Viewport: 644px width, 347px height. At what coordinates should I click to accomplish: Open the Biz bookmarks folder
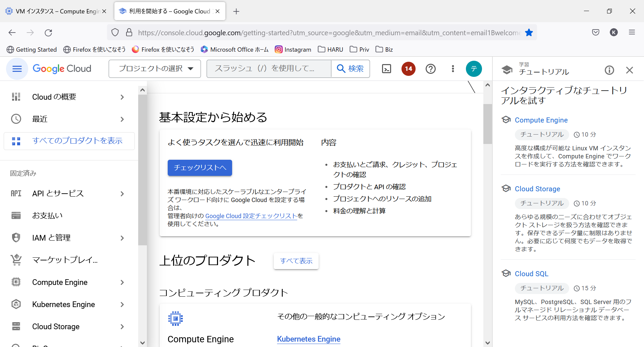pos(384,49)
